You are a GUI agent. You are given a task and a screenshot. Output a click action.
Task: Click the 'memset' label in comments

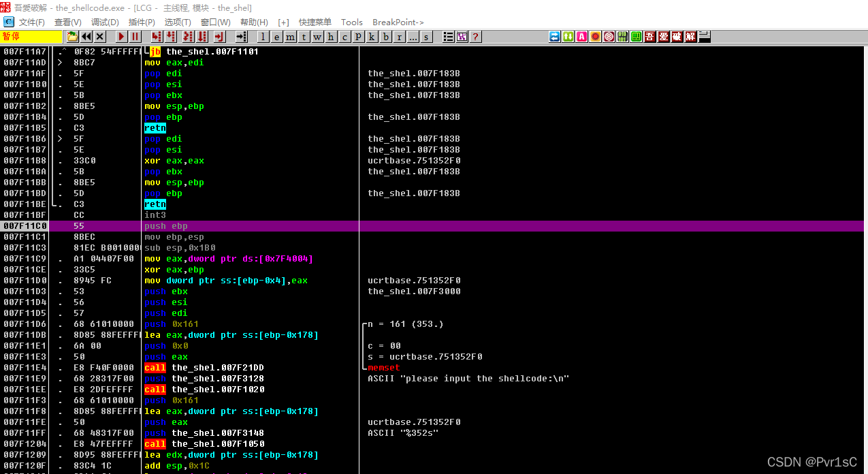[x=384, y=368]
